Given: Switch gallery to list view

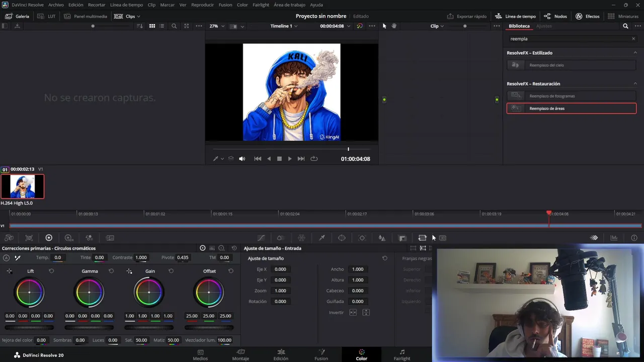Looking at the screenshot, I should (x=162, y=26).
